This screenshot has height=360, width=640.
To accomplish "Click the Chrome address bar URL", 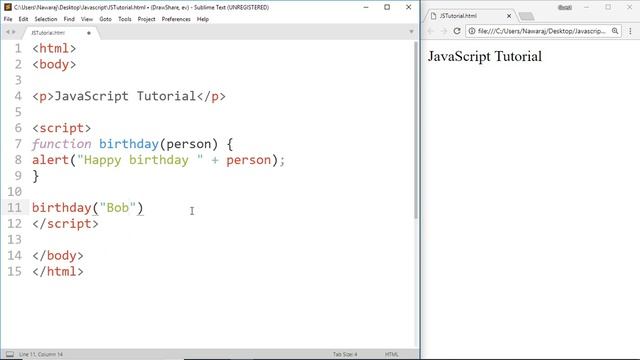I will click(x=541, y=31).
